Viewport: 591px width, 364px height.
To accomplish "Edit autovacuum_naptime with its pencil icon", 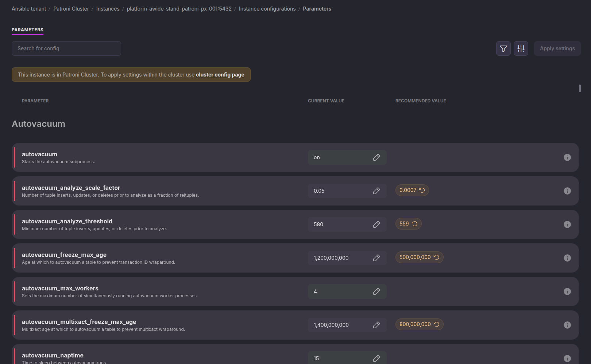I will point(376,358).
